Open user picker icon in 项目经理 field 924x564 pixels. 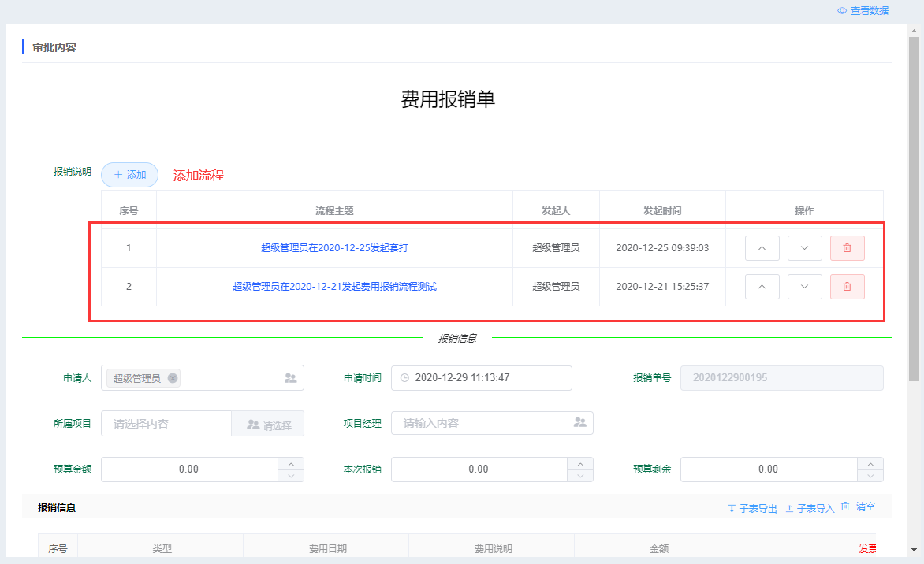click(x=579, y=423)
